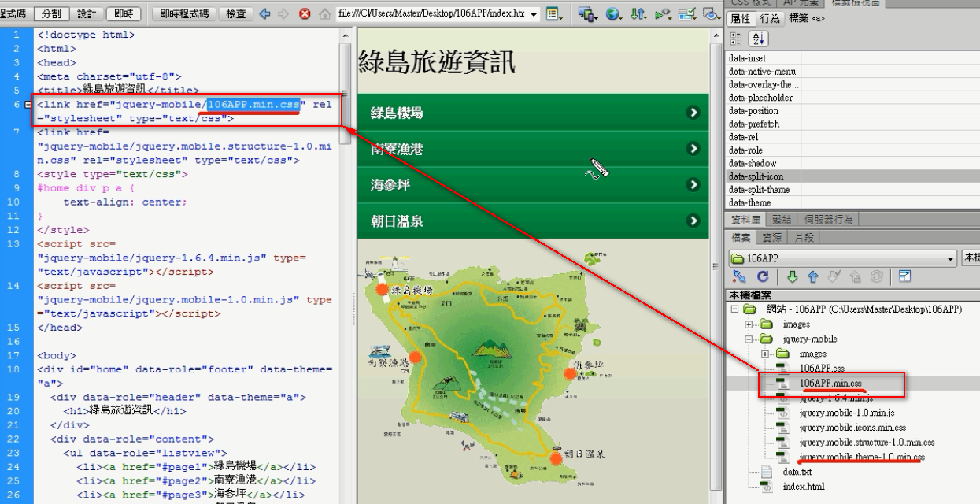Select jquery.mobile-1.0.min.js file
The width and height of the screenshot is (980, 504).
pyautogui.click(x=846, y=413)
